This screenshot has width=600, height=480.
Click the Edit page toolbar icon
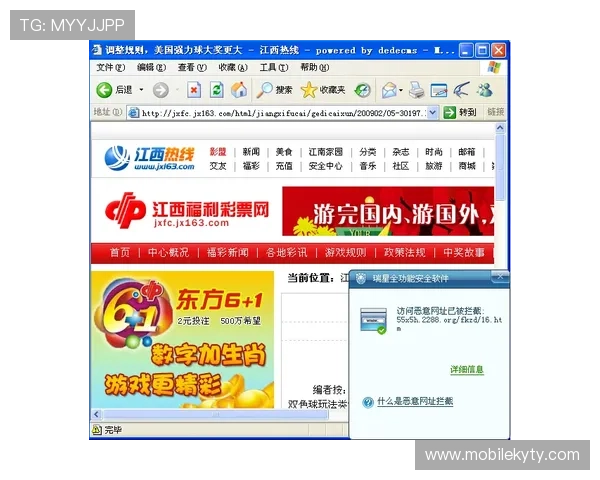(439, 90)
